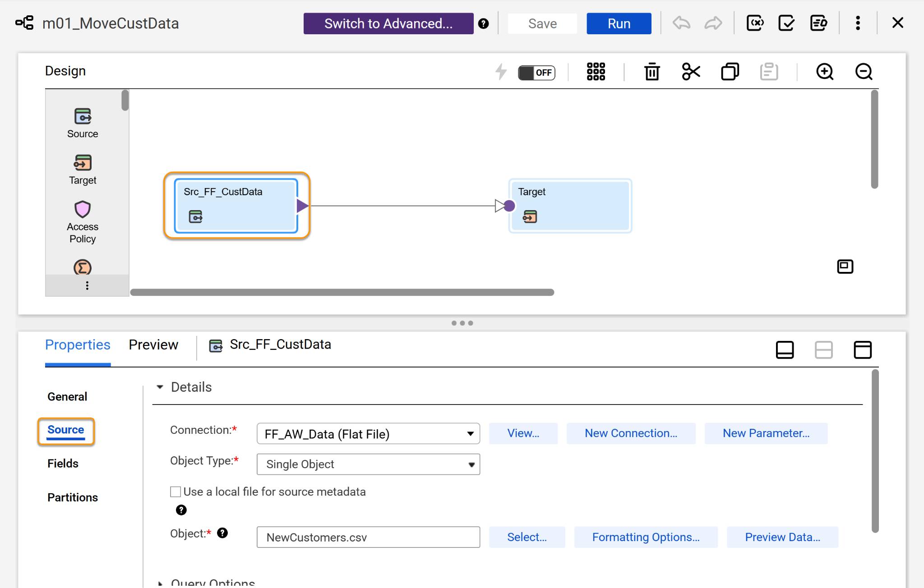Maximize properties panel layout icon

click(863, 350)
